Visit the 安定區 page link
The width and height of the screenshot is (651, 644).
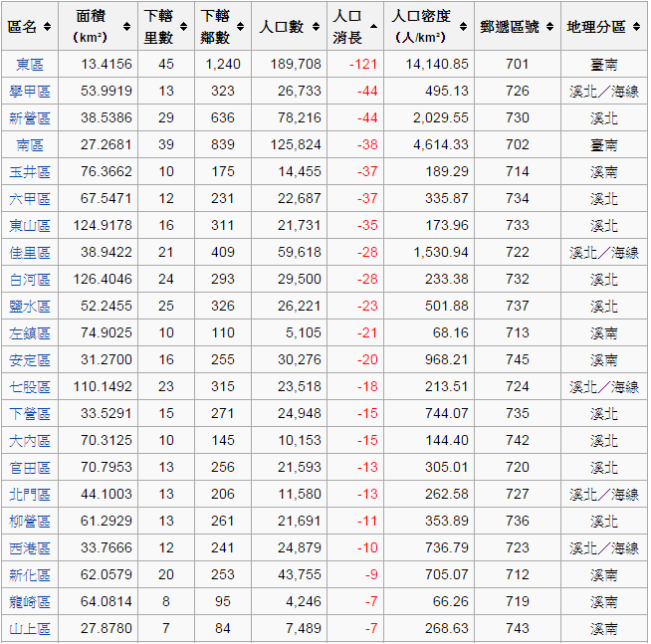tap(30, 359)
